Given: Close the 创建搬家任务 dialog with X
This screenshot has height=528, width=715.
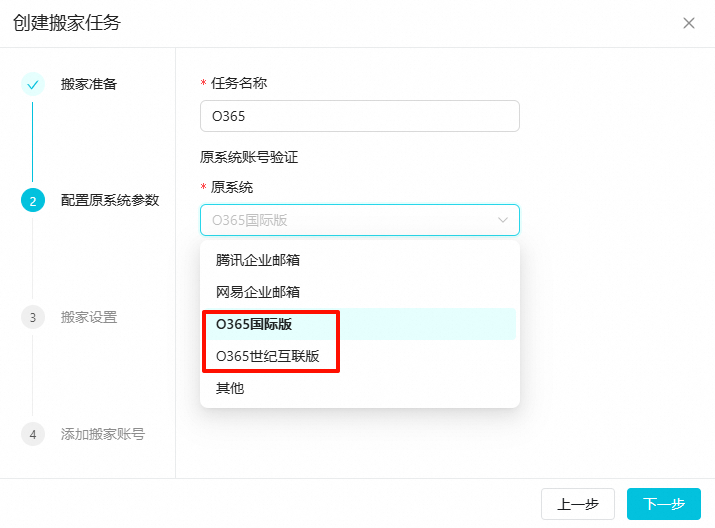Looking at the screenshot, I should (689, 23).
